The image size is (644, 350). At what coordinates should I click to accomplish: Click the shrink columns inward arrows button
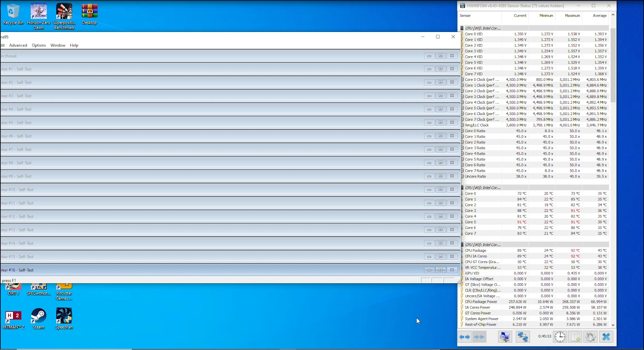click(x=479, y=337)
